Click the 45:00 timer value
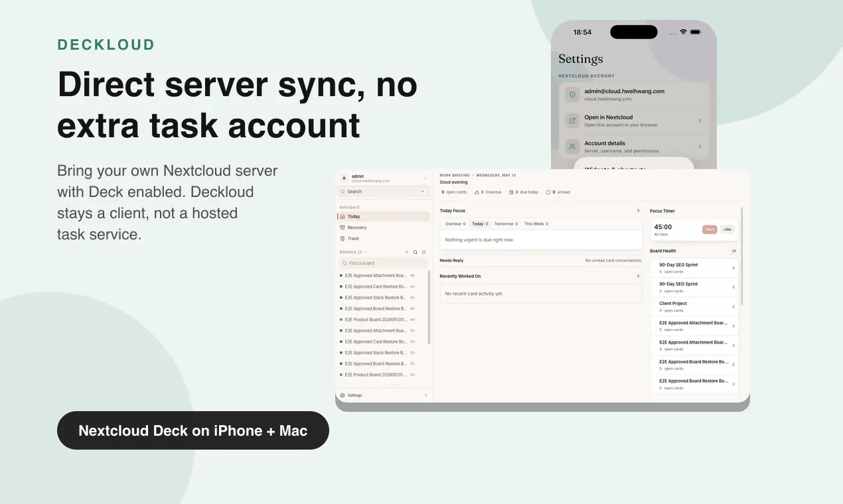The image size is (843, 504). tap(662, 227)
